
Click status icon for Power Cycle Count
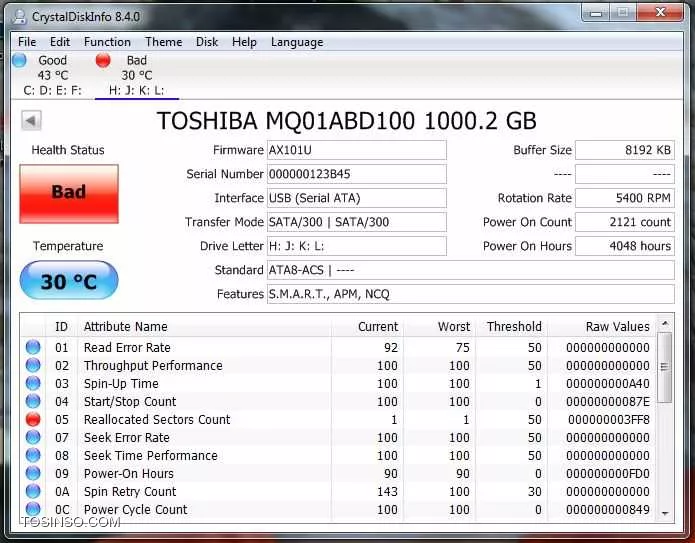33,509
